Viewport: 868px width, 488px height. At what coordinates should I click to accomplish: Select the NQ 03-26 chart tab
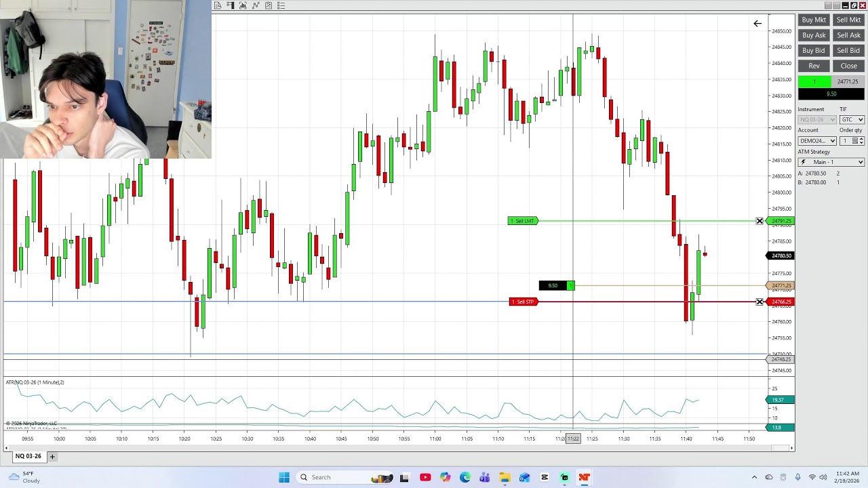point(28,456)
